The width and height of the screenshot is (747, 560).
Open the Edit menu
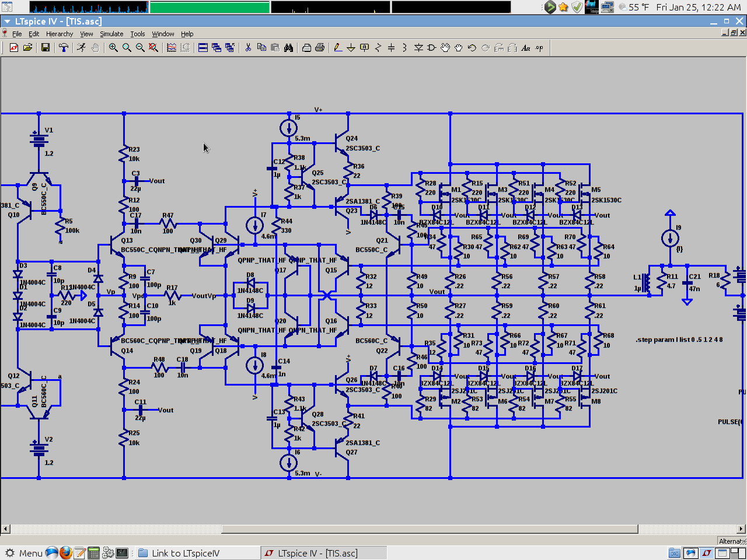point(34,34)
